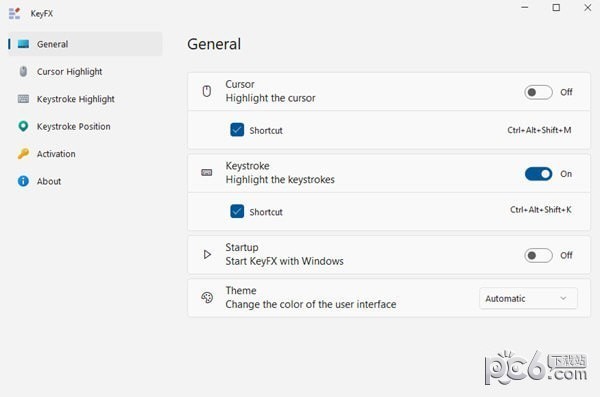This screenshot has width=600, height=397.
Task: Click the Keystroke Position pin icon
Action: 23,126
